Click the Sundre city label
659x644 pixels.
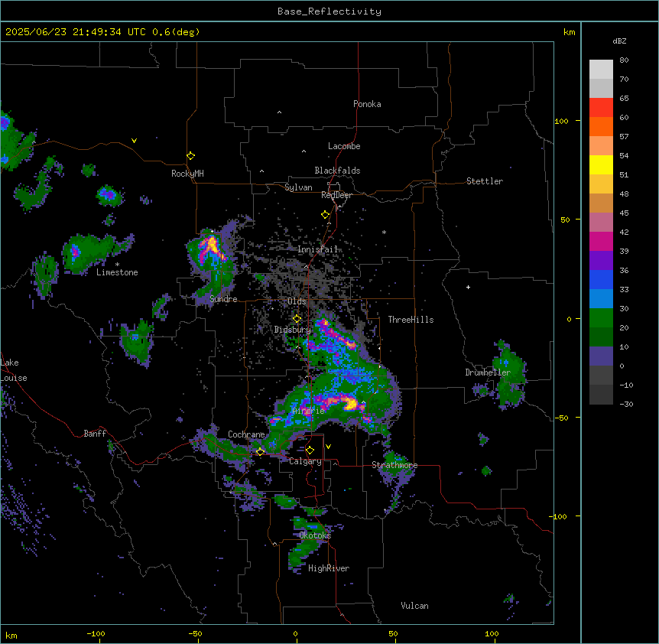223,299
